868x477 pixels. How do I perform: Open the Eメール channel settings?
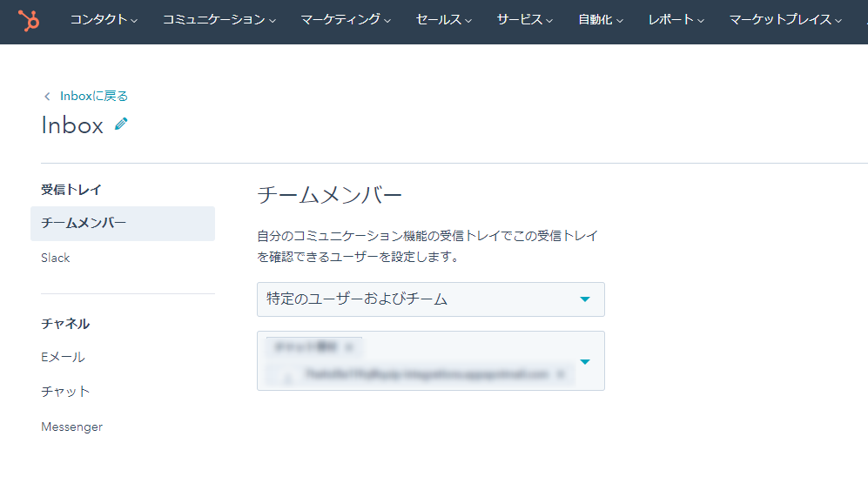[x=63, y=357]
